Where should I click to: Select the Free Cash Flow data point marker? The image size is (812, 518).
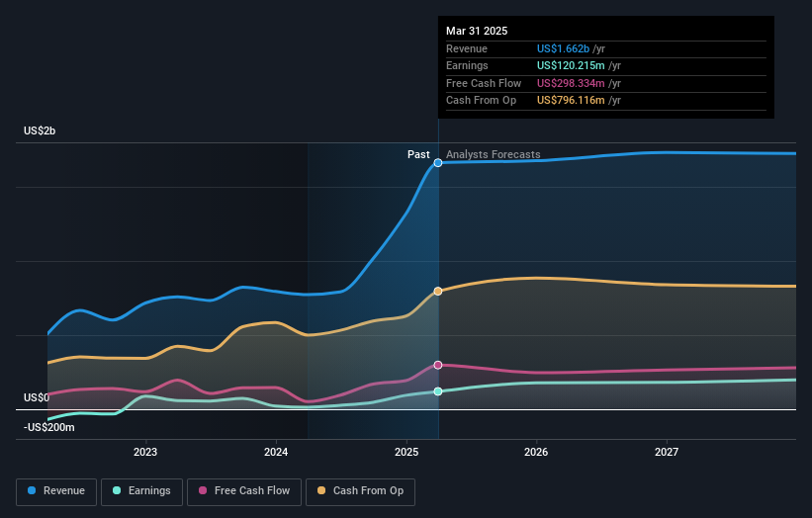(x=438, y=366)
